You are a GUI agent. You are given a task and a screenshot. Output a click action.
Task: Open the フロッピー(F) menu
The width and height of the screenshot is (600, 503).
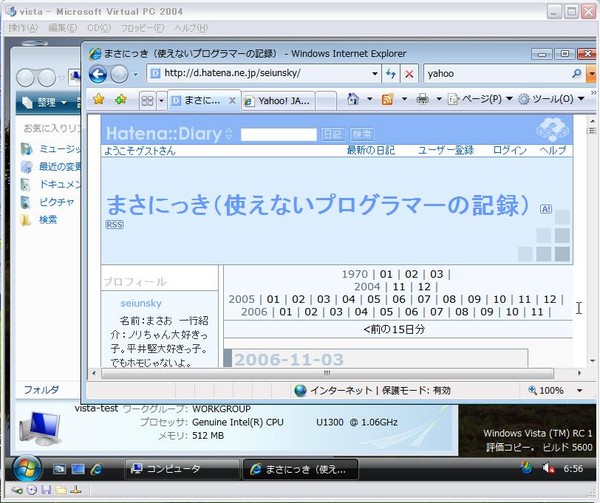tap(142, 28)
